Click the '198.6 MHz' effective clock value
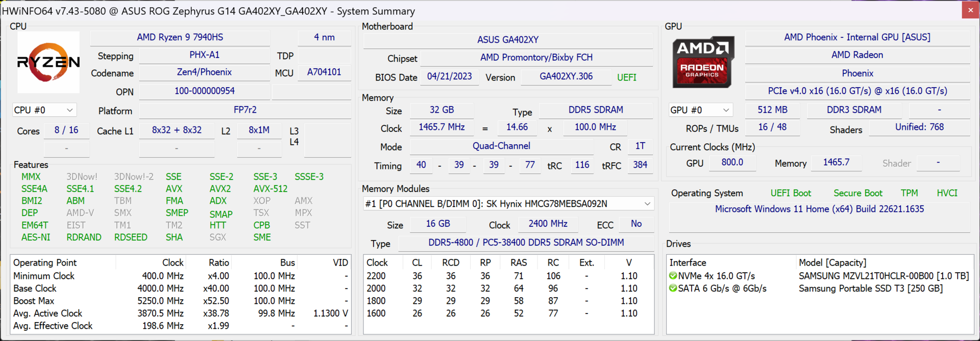Screen dimensions: 980x341 click(x=163, y=326)
